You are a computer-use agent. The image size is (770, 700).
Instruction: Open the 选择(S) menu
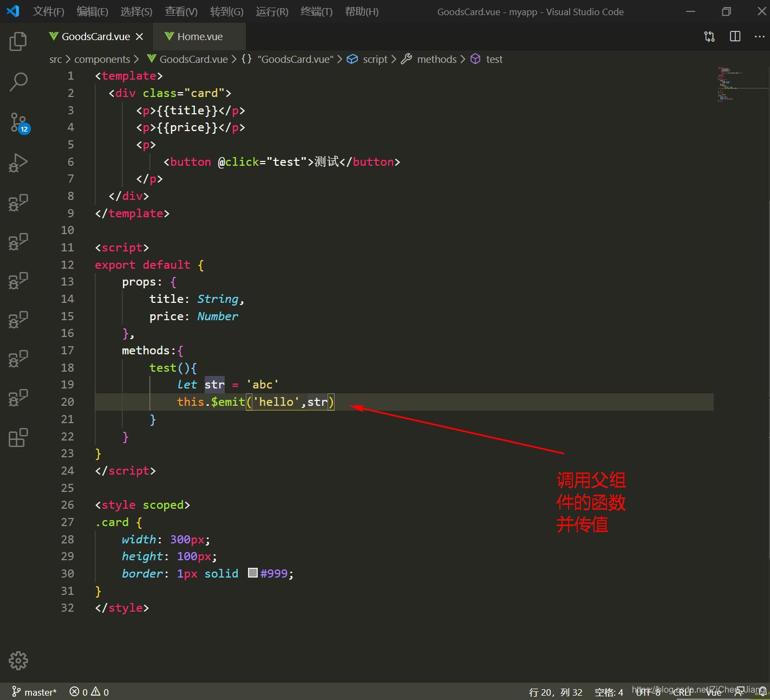pos(136,11)
